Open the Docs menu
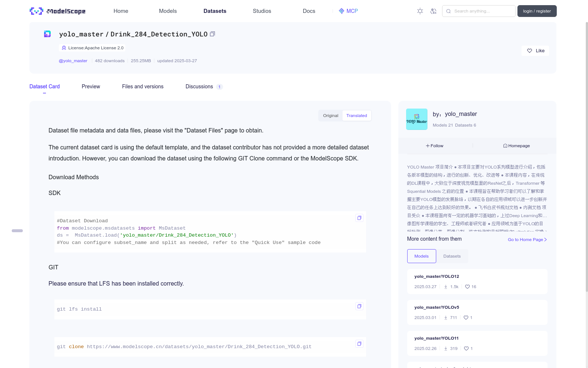Screen dimensions: 588x368 [x=309, y=11]
